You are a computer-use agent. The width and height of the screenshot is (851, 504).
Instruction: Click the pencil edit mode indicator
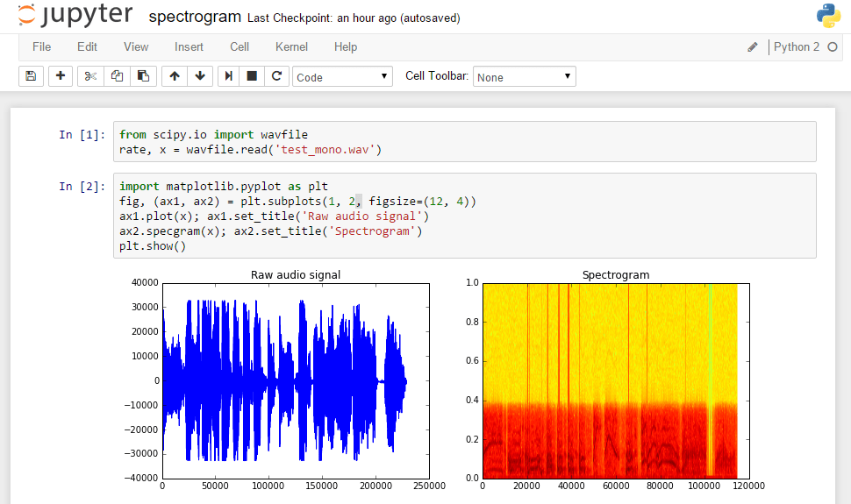[x=753, y=47]
